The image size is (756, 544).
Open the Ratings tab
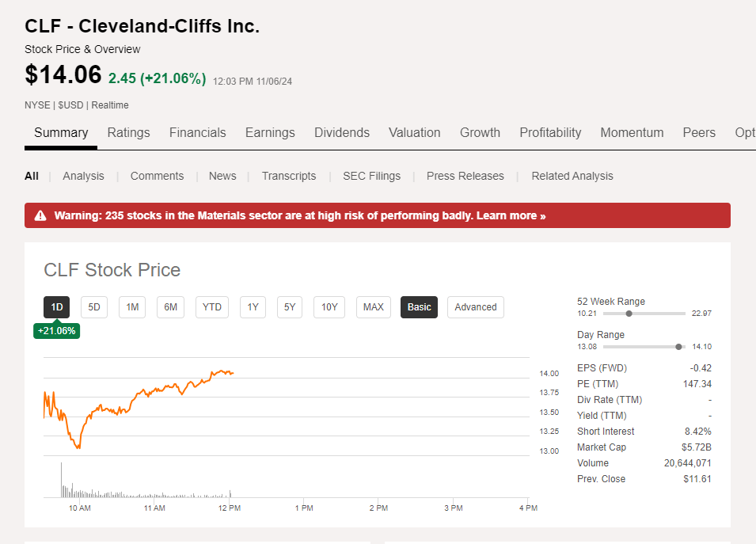[x=128, y=133]
